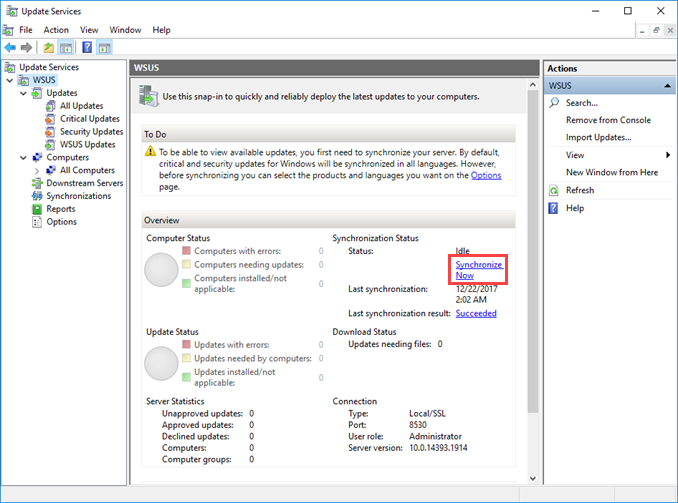Image resolution: width=678 pixels, height=503 pixels.
Task: Open the Window menu
Action: pyautogui.click(x=125, y=30)
